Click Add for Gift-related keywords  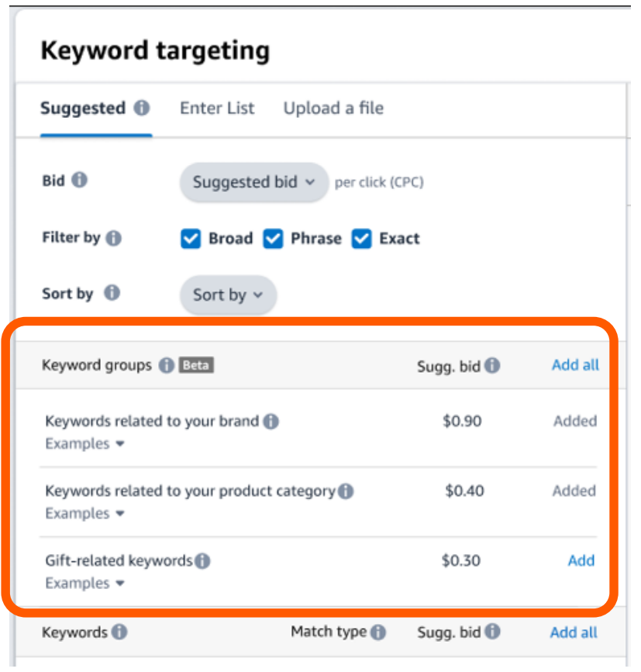[581, 560]
